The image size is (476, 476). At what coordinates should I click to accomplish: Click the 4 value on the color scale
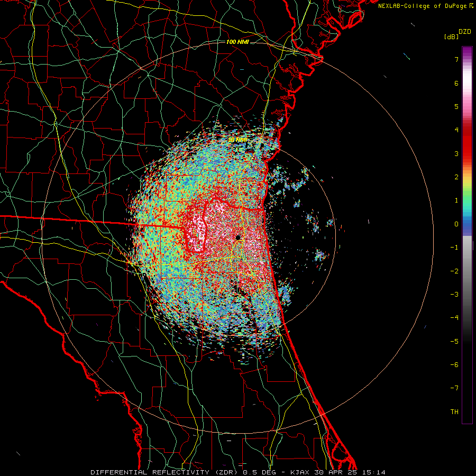tap(456, 130)
